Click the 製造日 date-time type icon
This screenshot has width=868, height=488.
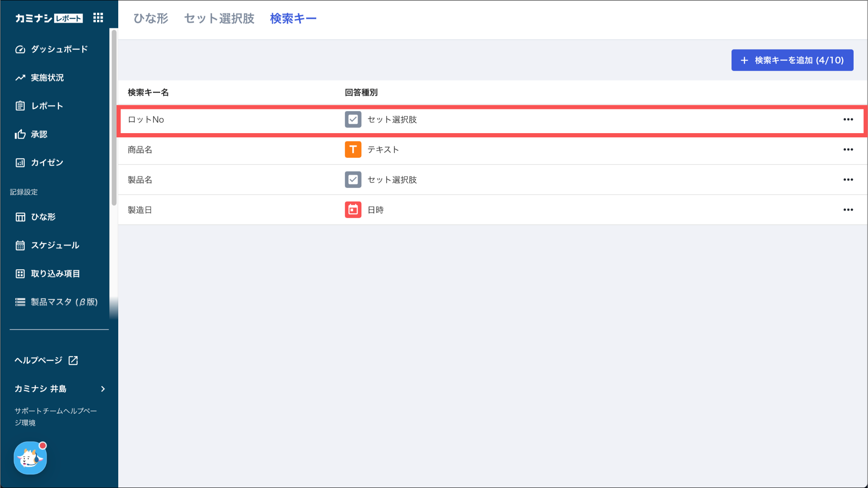pos(353,210)
